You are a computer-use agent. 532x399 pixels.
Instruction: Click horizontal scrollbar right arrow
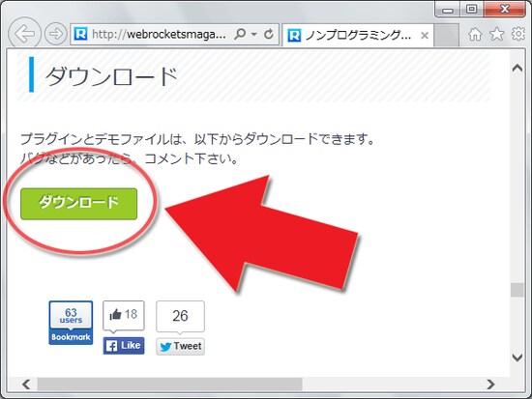pos(490,385)
